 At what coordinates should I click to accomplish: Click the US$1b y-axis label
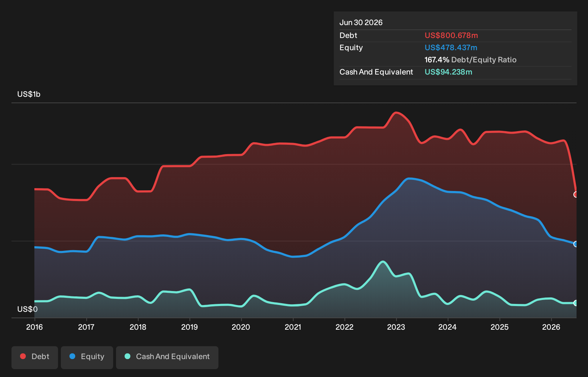(29, 94)
